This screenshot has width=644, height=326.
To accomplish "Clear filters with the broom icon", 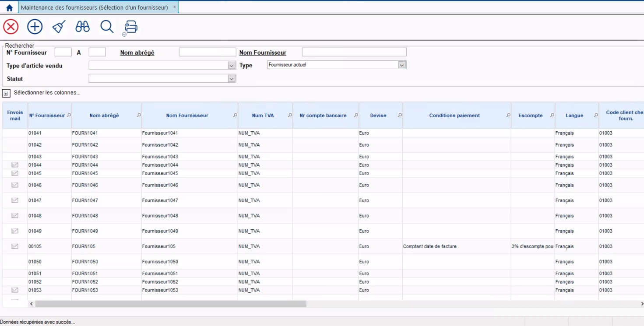I will click(59, 27).
